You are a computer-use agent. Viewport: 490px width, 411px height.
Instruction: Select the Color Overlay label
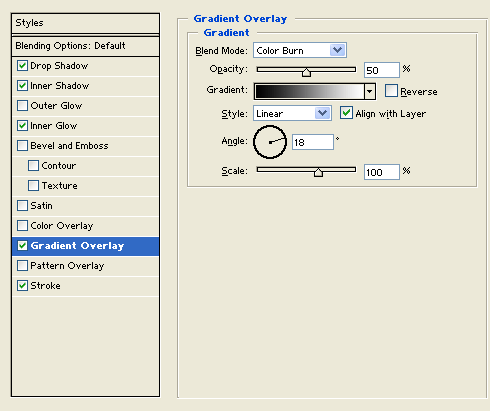(62, 226)
